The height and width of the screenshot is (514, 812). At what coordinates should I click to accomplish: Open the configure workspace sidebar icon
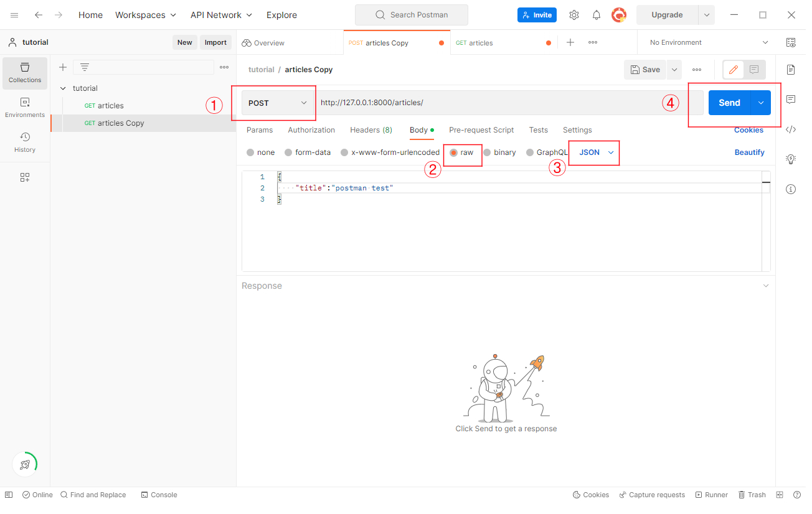click(x=25, y=177)
